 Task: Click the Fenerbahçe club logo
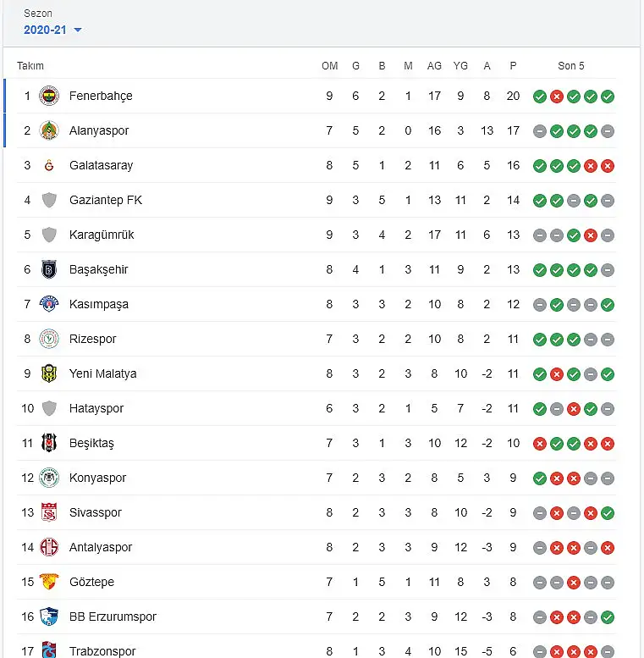[49, 96]
